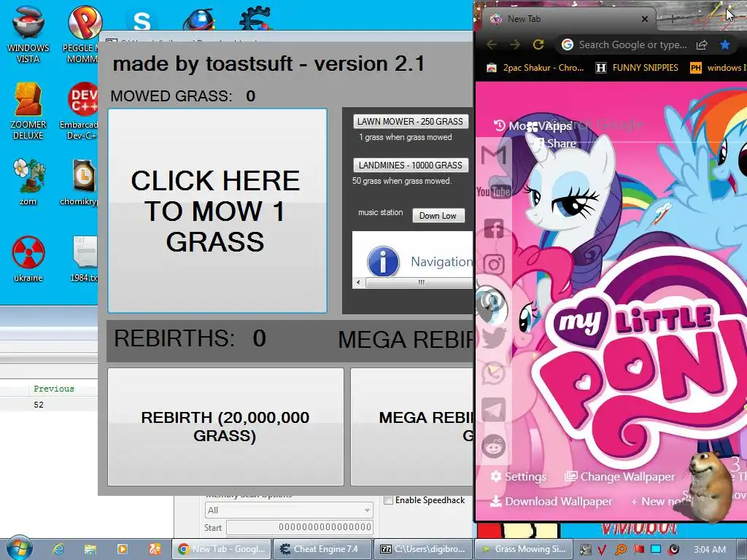Open FUNNY SNIPPIES bookmark

point(637,68)
